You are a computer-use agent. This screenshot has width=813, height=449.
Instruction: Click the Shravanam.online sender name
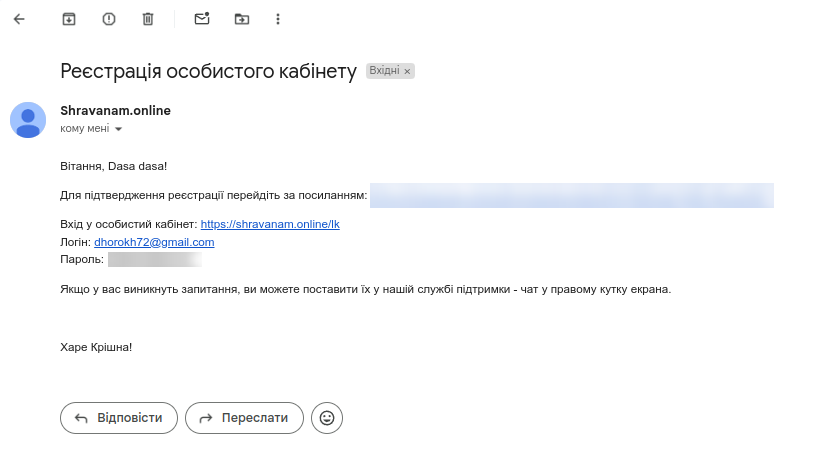(115, 111)
